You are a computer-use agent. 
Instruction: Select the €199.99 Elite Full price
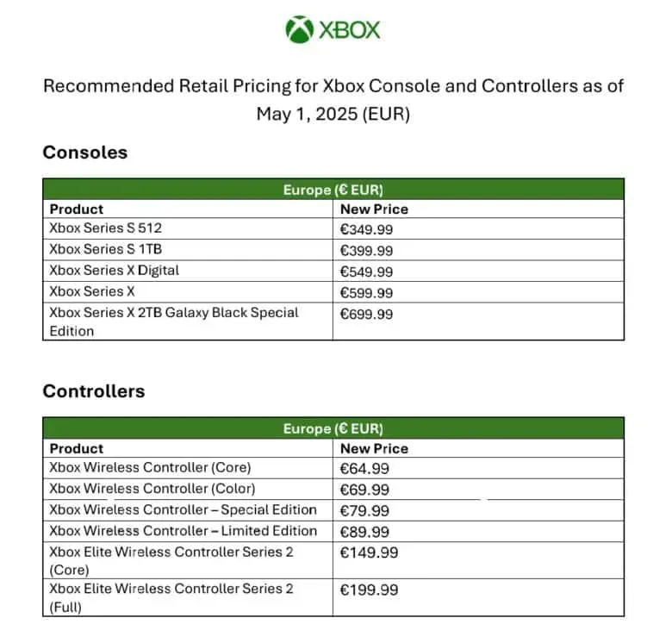[369, 590]
